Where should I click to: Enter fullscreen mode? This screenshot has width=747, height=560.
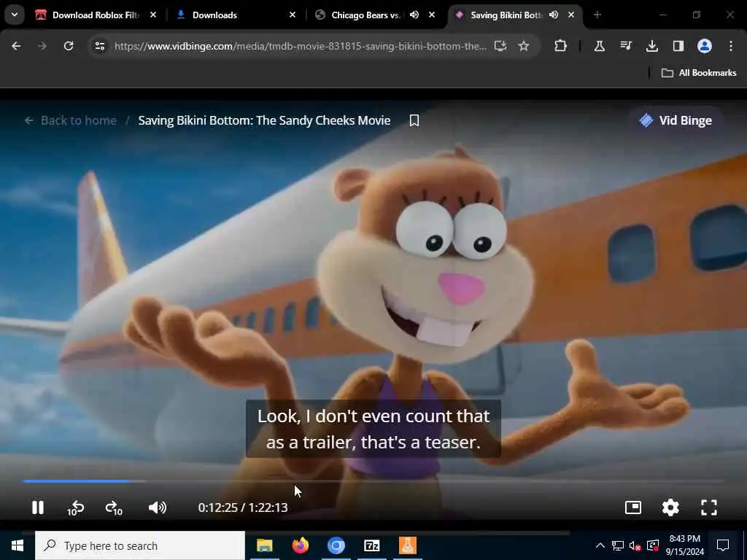click(x=709, y=507)
